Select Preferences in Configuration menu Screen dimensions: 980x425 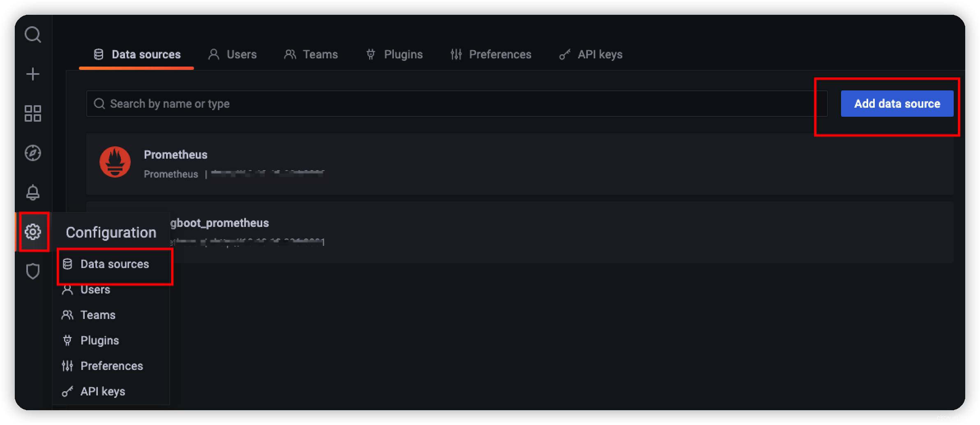[111, 366]
